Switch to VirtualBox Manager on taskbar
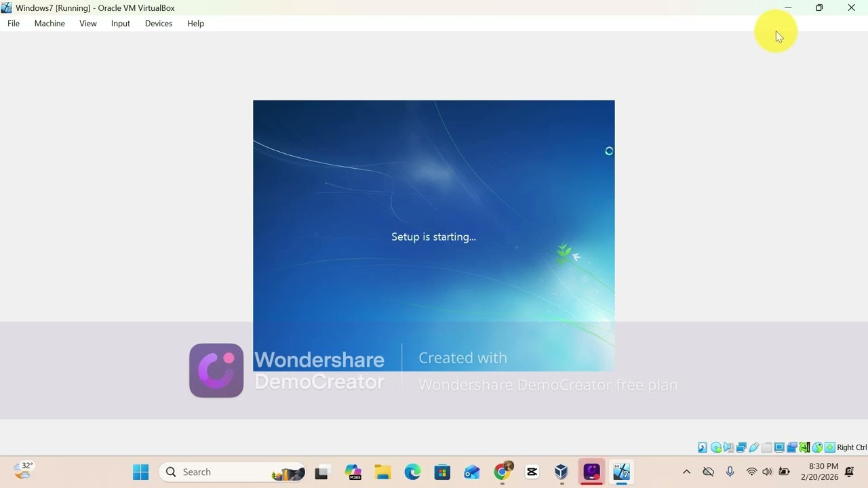This screenshot has width=868, height=488. [x=561, y=472]
